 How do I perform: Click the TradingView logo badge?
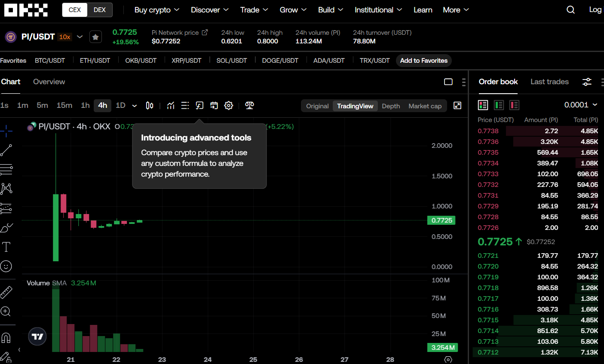(x=37, y=336)
